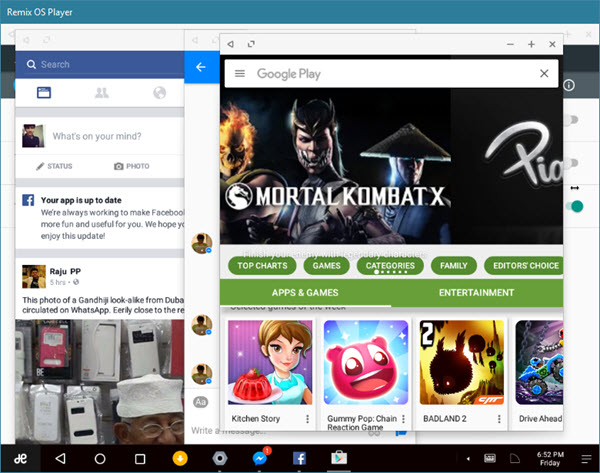Open the Kitchen Story app thumbnail
The image size is (600, 473).
[270, 362]
